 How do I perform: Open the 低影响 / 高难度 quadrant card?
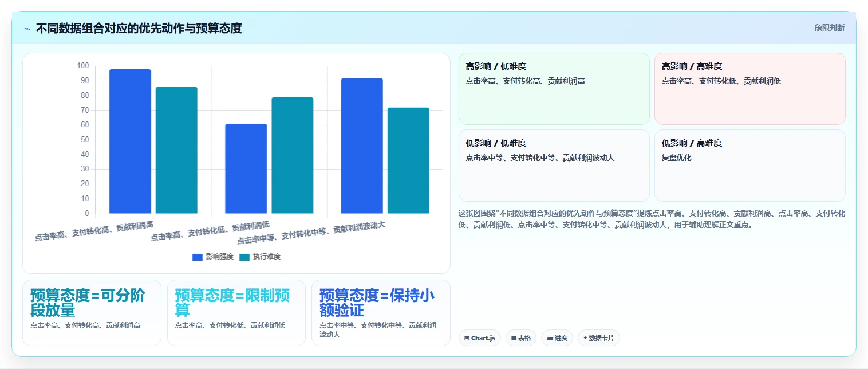pyautogui.click(x=750, y=166)
